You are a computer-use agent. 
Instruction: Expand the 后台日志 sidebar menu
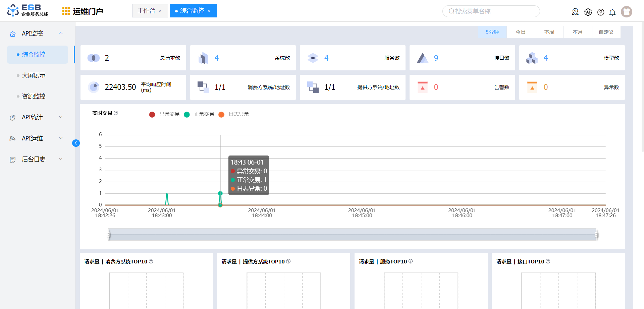(36, 159)
